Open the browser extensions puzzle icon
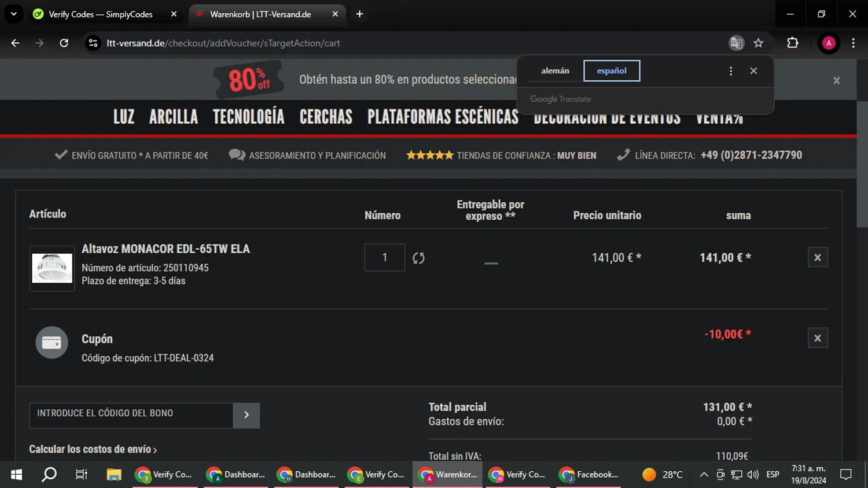The height and width of the screenshot is (488, 868). [793, 43]
